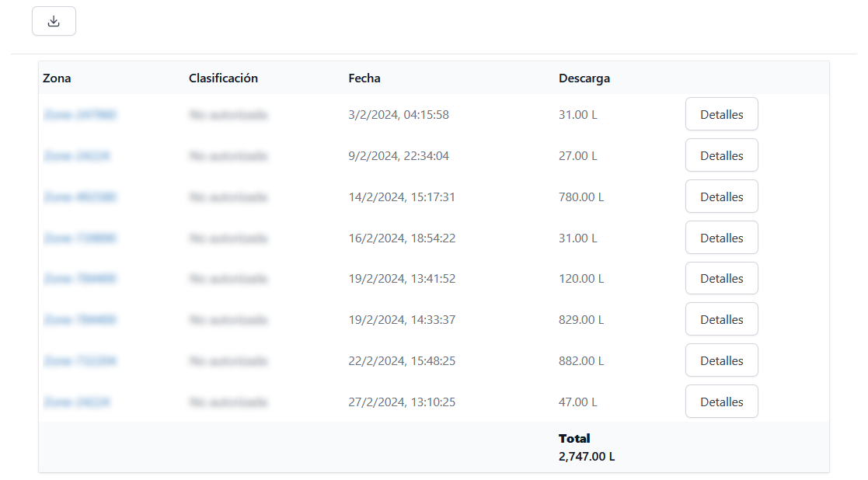Open the zone link for 19/2/2024 13:41:52
This screenshot has width=868, height=480.
[x=80, y=279]
